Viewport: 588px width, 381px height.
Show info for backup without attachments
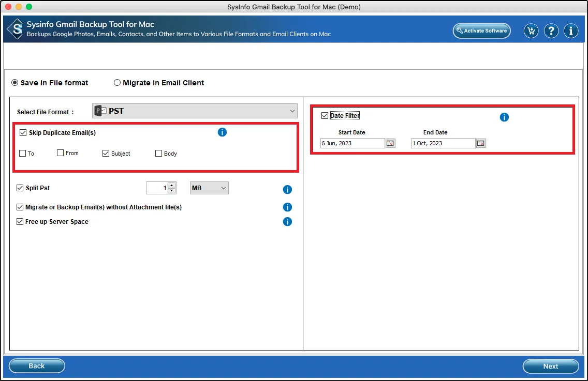287,207
